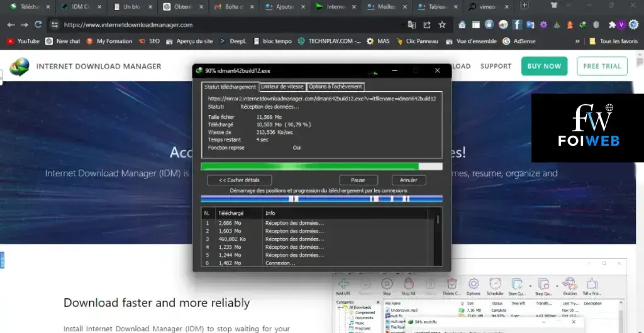Viewport: 644px width, 333px height.
Task: Click the house extension icon
Action: 462,25
